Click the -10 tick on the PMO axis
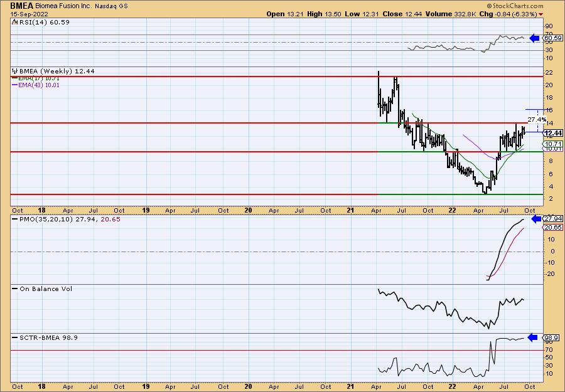565x392 pixels. (x=550, y=262)
